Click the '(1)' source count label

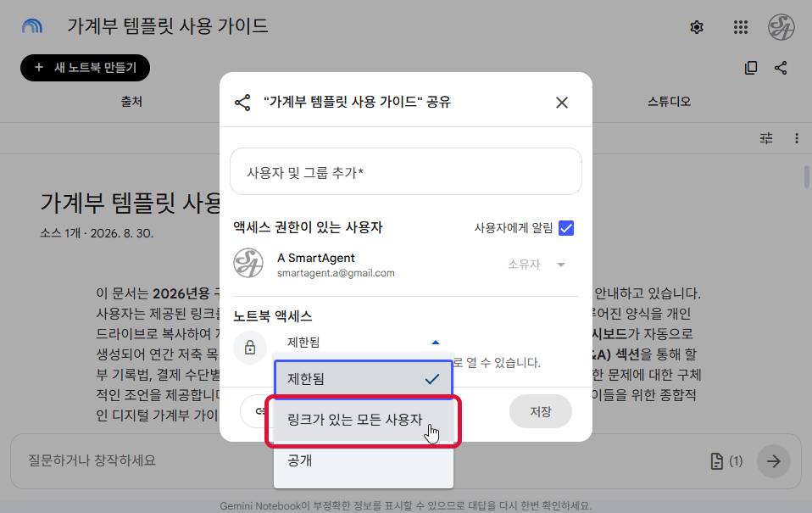736,460
